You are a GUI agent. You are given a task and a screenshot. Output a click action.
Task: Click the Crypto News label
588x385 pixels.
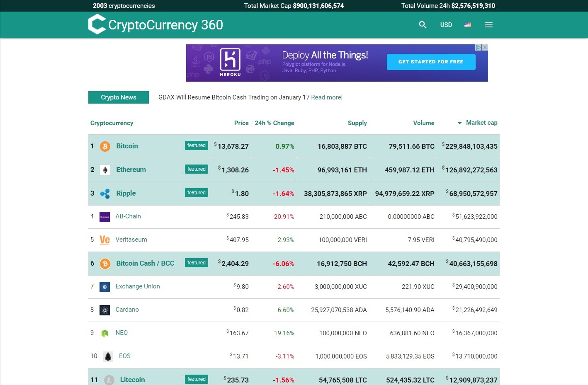119,97
